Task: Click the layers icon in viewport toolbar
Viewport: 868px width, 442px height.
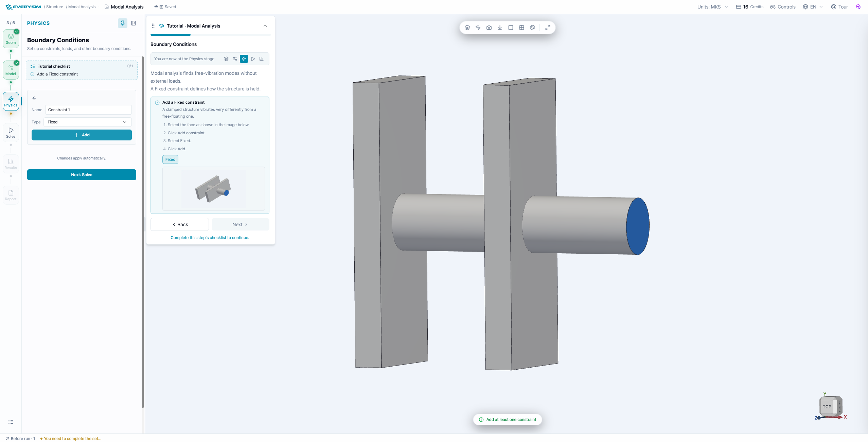Action: [x=467, y=28]
